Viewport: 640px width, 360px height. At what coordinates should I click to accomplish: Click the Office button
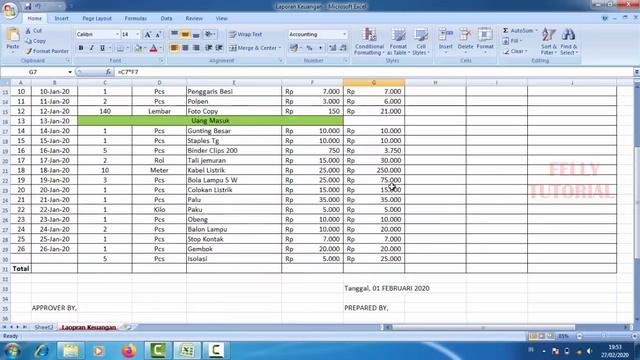[x=9, y=9]
